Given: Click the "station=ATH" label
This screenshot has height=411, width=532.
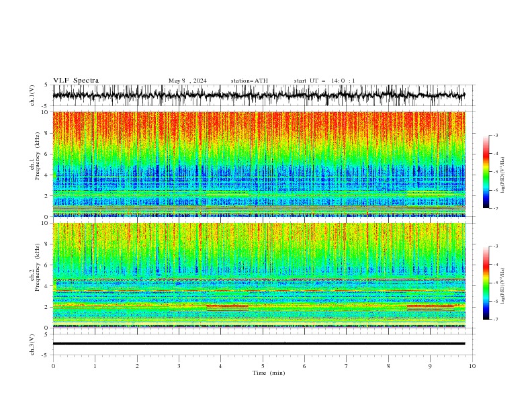Looking at the screenshot, I should coord(249,81).
